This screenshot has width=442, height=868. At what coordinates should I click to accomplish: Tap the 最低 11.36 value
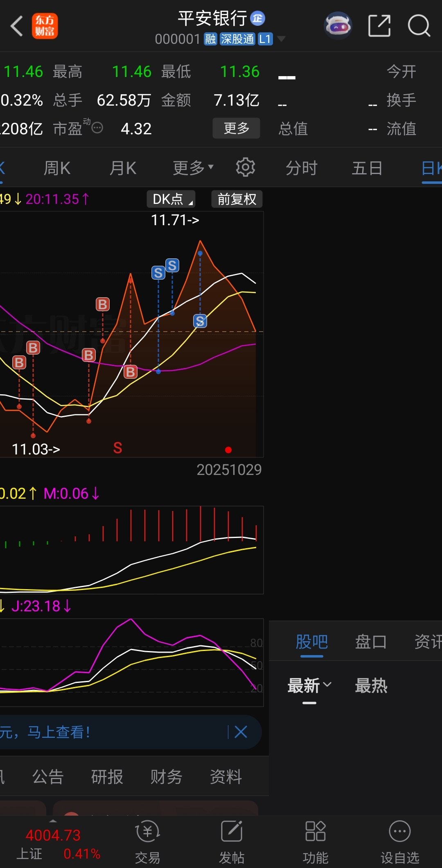[x=240, y=72]
